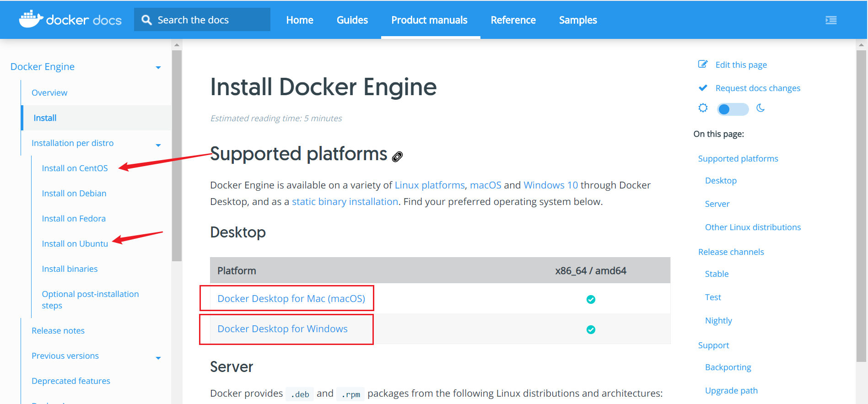Click the main page scrollbar thumb
This screenshot has width=868, height=404.
[862, 206]
